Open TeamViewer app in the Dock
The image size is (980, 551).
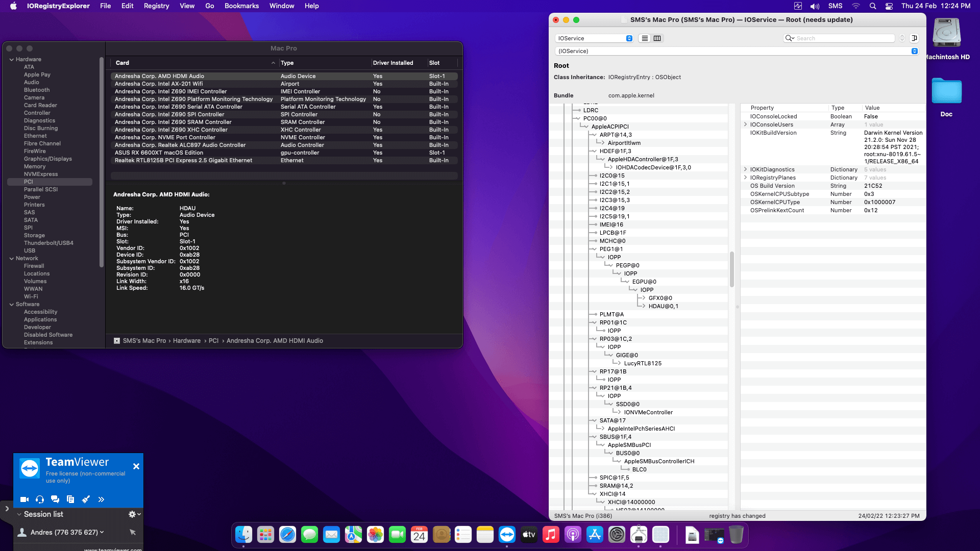tap(507, 535)
